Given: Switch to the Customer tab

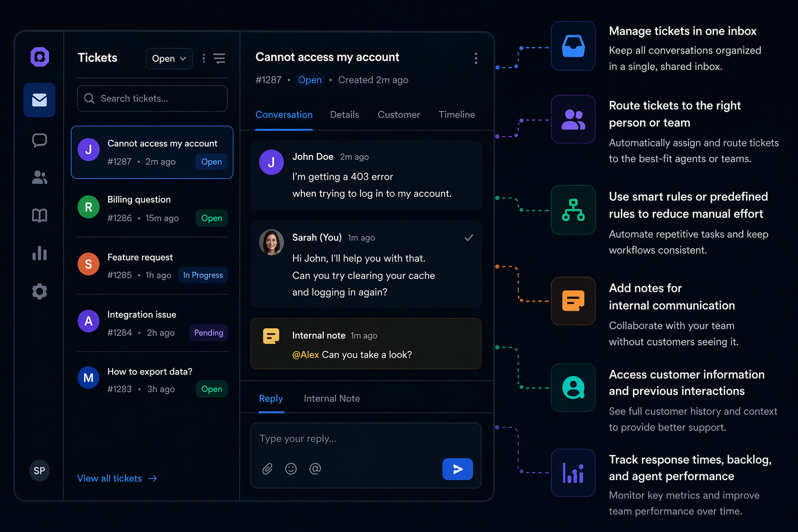Looking at the screenshot, I should [x=398, y=114].
